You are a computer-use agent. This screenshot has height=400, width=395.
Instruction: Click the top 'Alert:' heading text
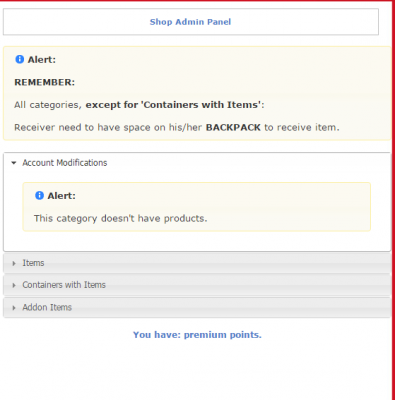(x=42, y=60)
